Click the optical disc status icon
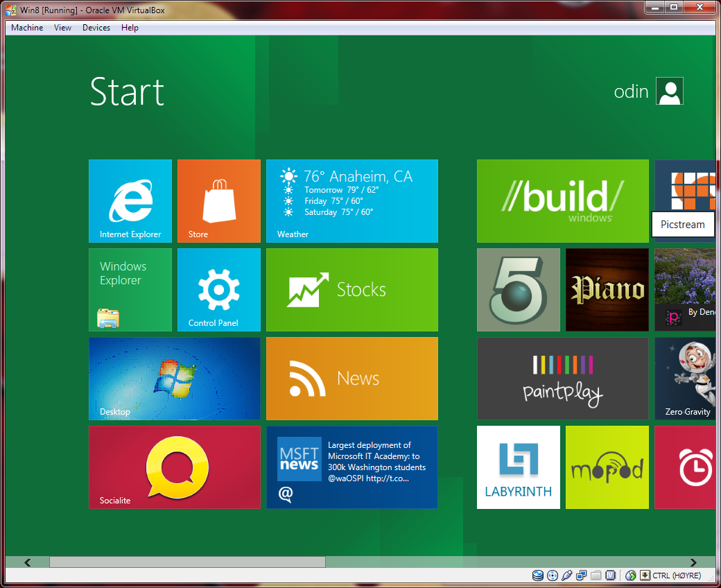The image size is (721, 588). pyautogui.click(x=553, y=575)
